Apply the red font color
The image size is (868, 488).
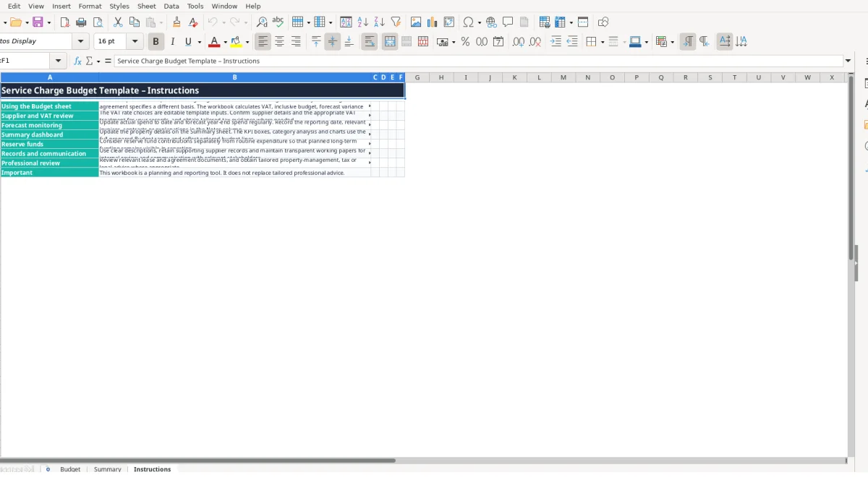tap(213, 42)
